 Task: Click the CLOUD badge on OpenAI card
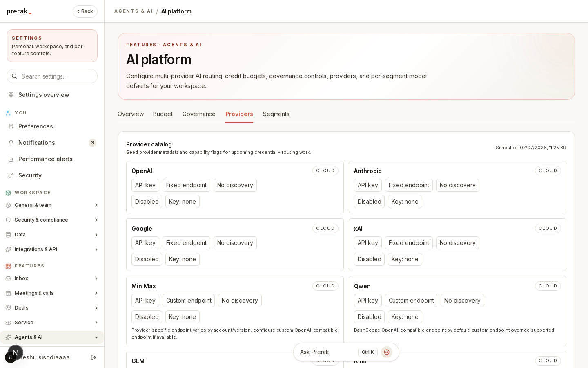tap(325, 171)
